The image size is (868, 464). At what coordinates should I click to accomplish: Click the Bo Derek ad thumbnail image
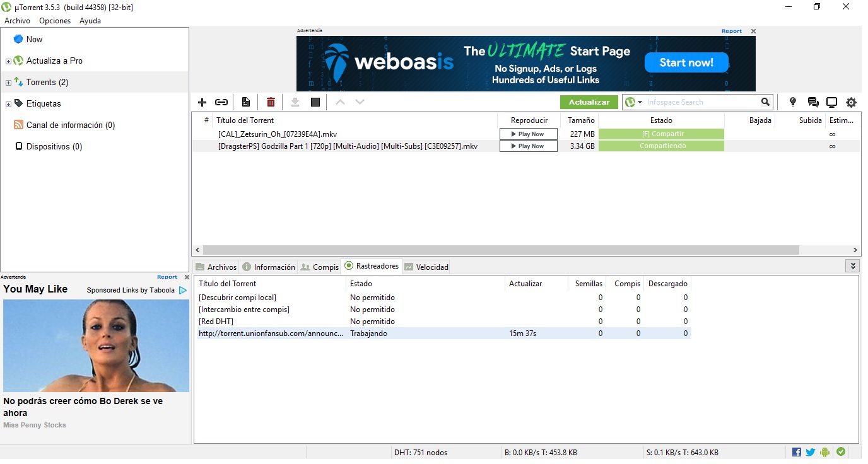pyautogui.click(x=96, y=345)
